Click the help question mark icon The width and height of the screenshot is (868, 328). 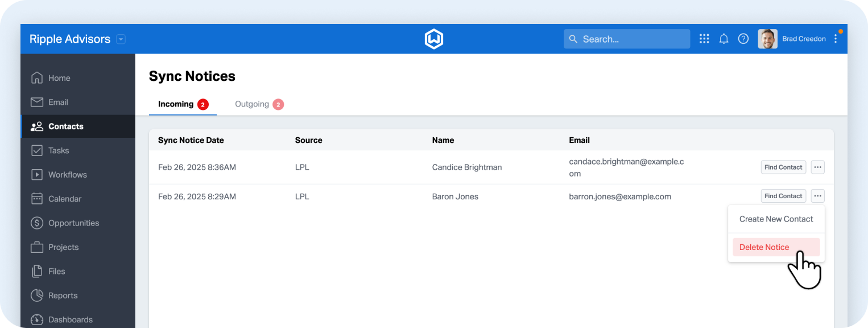tap(743, 39)
